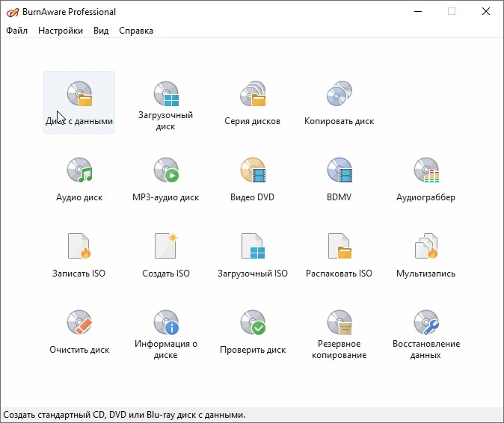Open the Видео DVD tool
The image size is (504, 423).
click(252, 179)
